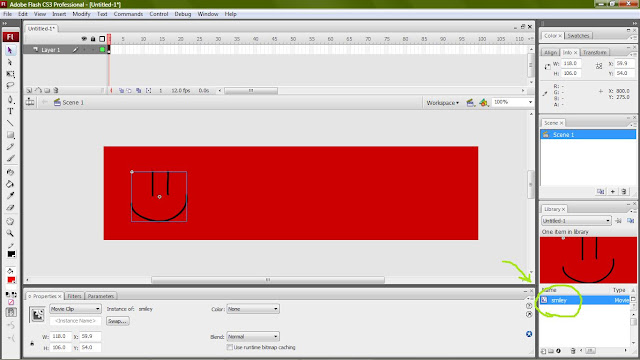Select the Eyedropper tool
This screenshot has height=360, width=640.
(x=11, y=196)
